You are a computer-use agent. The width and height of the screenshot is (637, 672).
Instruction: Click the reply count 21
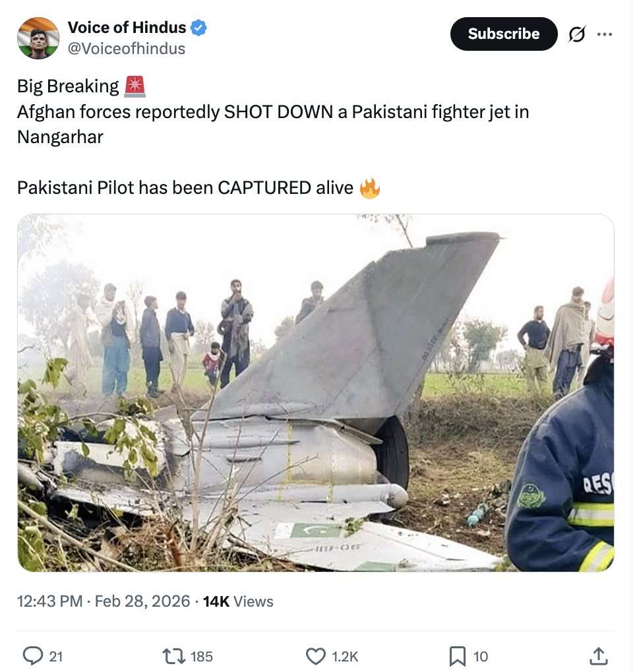[56, 656]
